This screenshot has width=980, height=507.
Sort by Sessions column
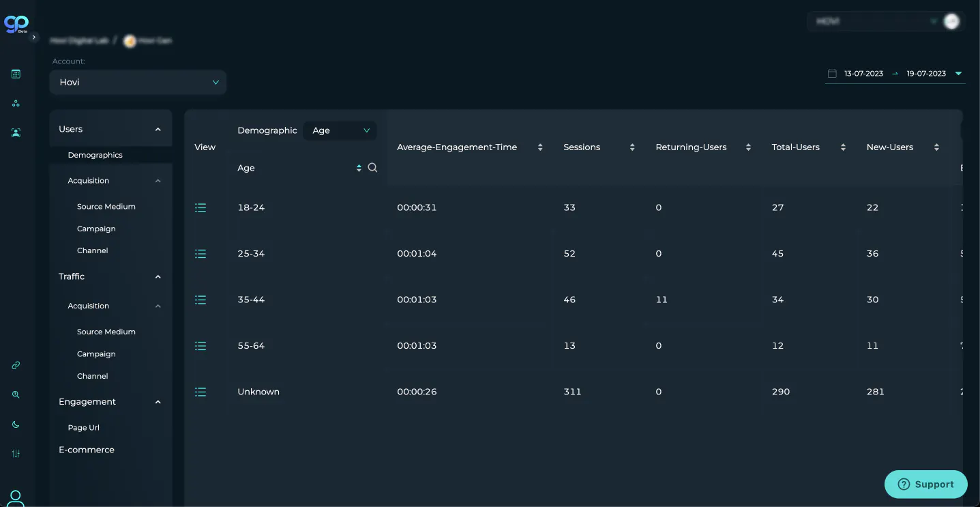(x=632, y=147)
